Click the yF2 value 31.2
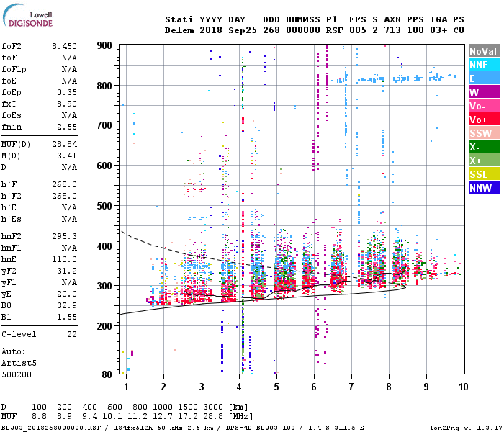Image resolution: width=504 pixels, height=432 pixels. [x=67, y=271]
